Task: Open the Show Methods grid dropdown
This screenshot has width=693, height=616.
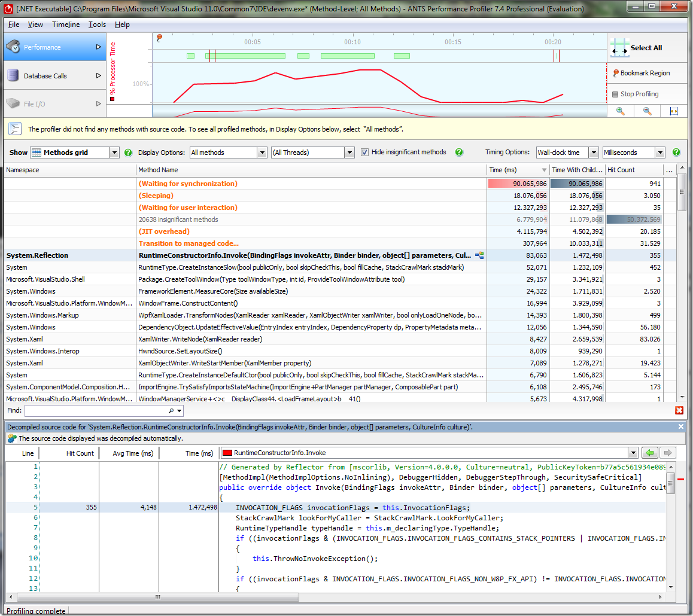Action: pos(114,153)
